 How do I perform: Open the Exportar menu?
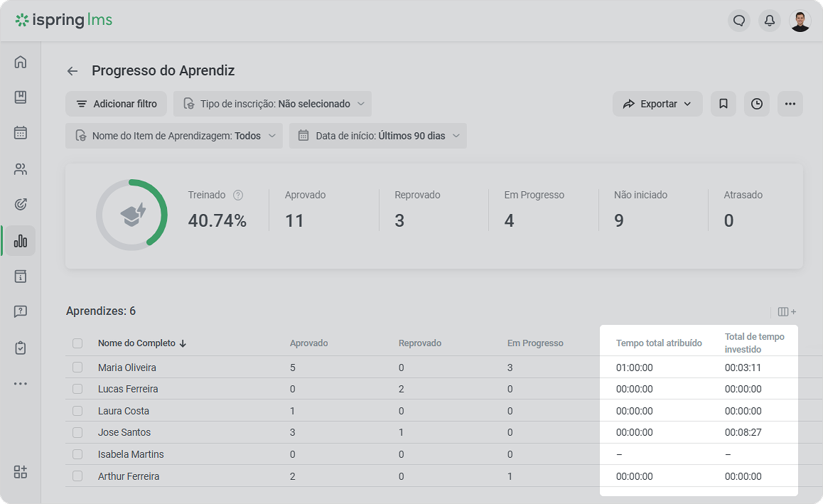coord(657,104)
